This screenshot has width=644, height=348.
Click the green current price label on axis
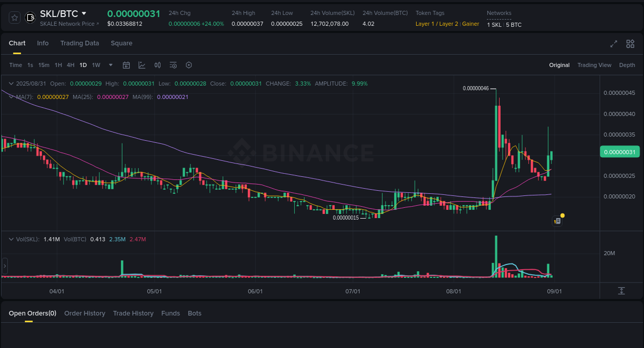click(x=620, y=152)
